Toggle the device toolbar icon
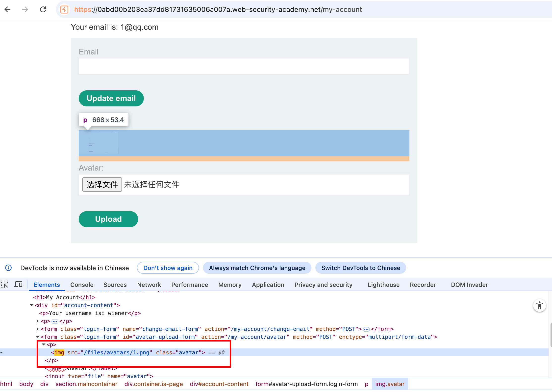Viewport: 552px width, 392px height. [18, 284]
